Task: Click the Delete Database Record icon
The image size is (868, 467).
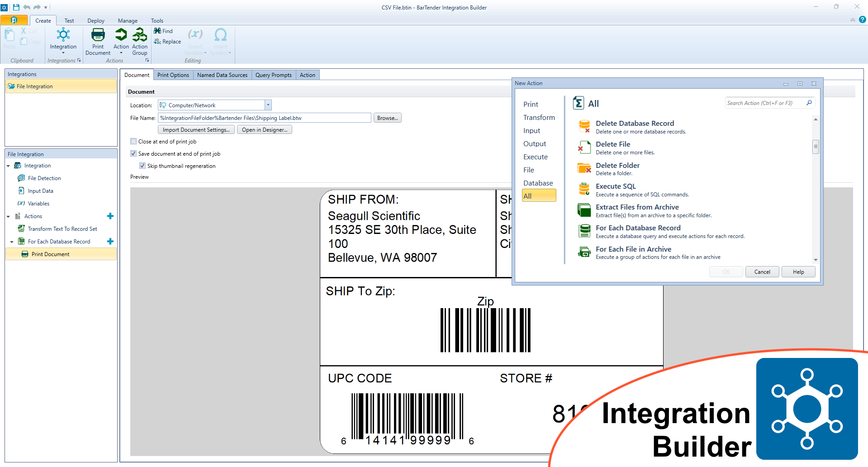Action: 584,126
